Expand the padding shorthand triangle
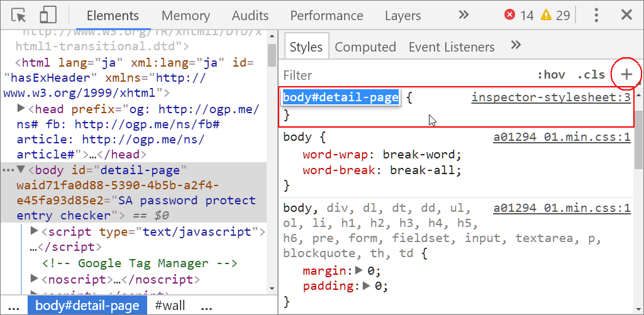 tap(365, 286)
